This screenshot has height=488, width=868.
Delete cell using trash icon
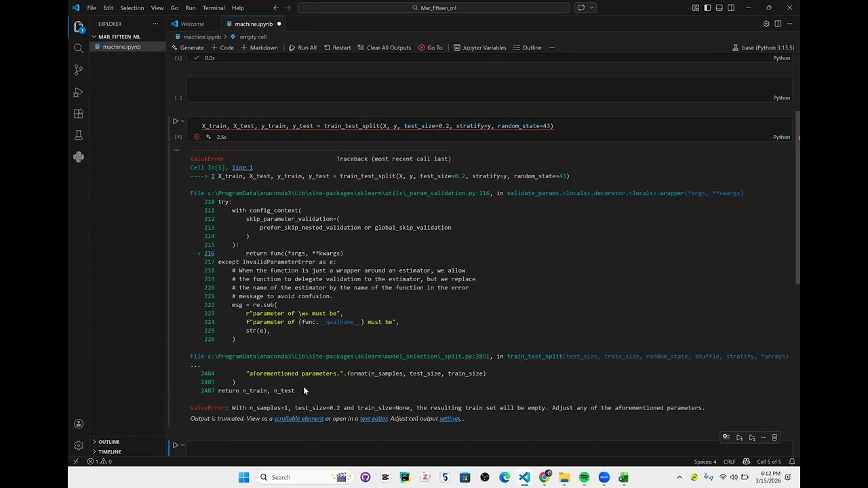click(774, 437)
